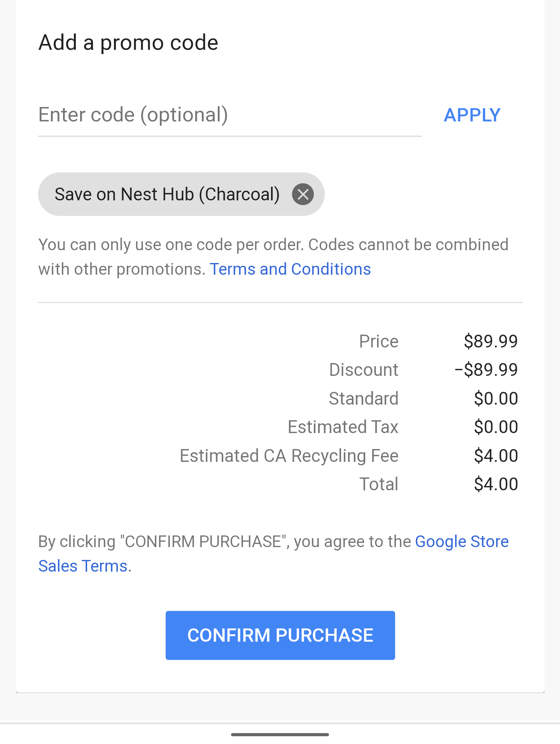
Task: Click the Total row label
Action: [379, 484]
